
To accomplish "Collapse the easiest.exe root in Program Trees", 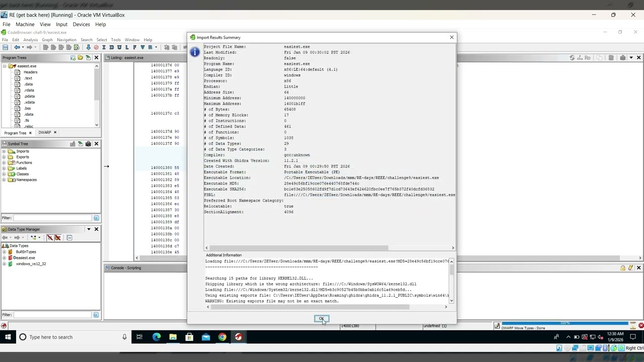I will tap(5, 66).
